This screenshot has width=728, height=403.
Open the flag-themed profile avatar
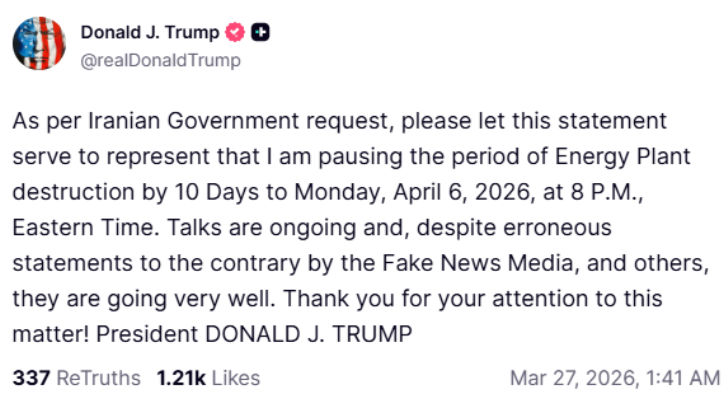point(39,44)
